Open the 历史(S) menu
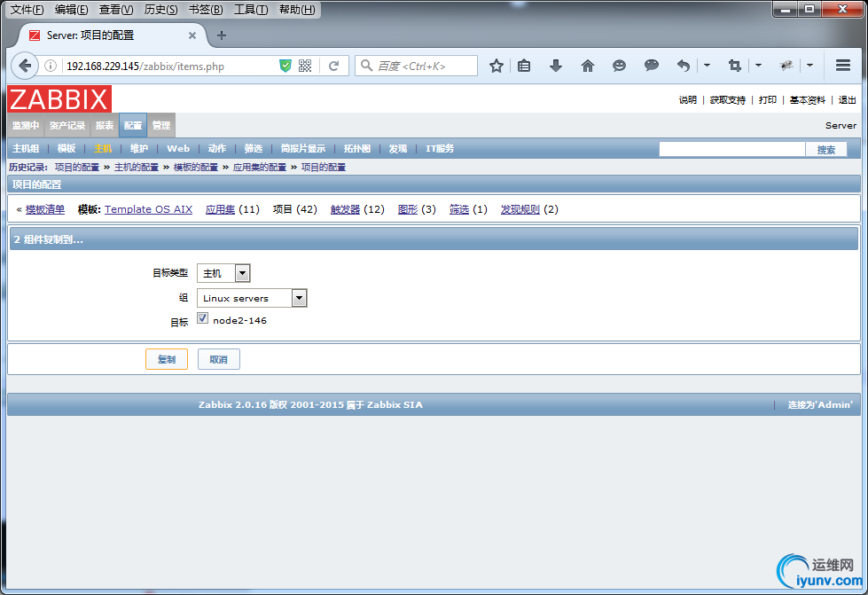The width and height of the screenshot is (868, 595). tap(161, 10)
